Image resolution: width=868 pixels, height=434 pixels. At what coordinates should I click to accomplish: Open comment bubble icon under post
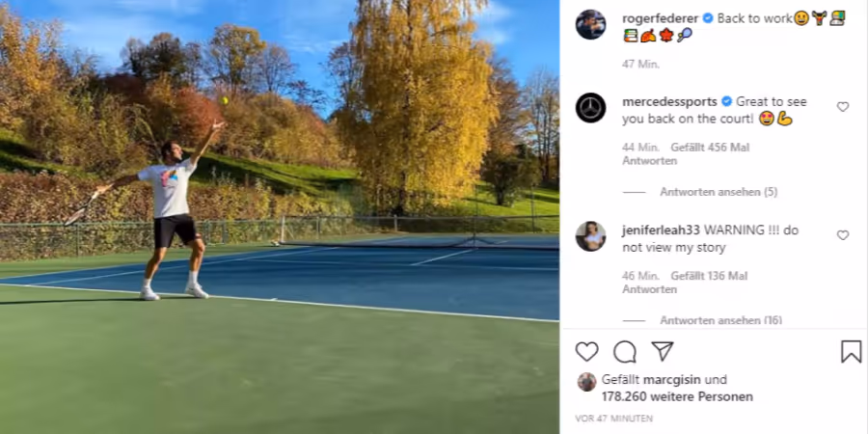(x=625, y=352)
